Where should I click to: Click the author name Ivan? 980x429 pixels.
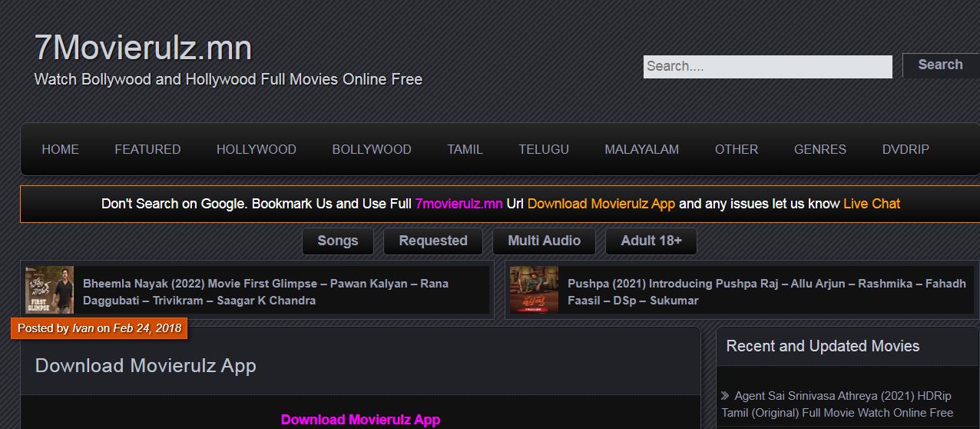pyautogui.click(x=83, y=328)
